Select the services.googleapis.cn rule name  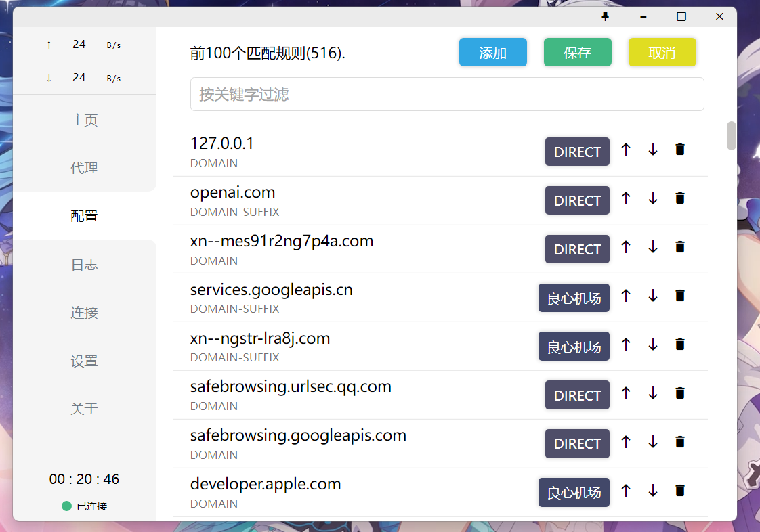tap(272, 290)
